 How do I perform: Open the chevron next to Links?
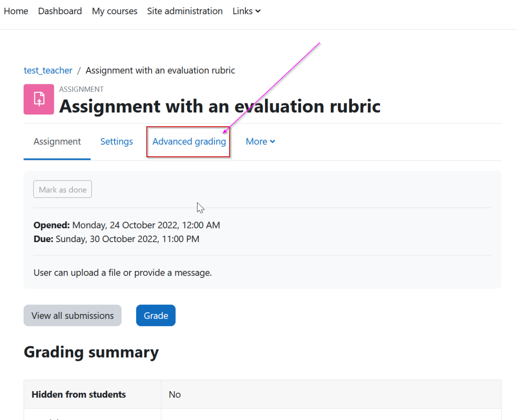258,11
